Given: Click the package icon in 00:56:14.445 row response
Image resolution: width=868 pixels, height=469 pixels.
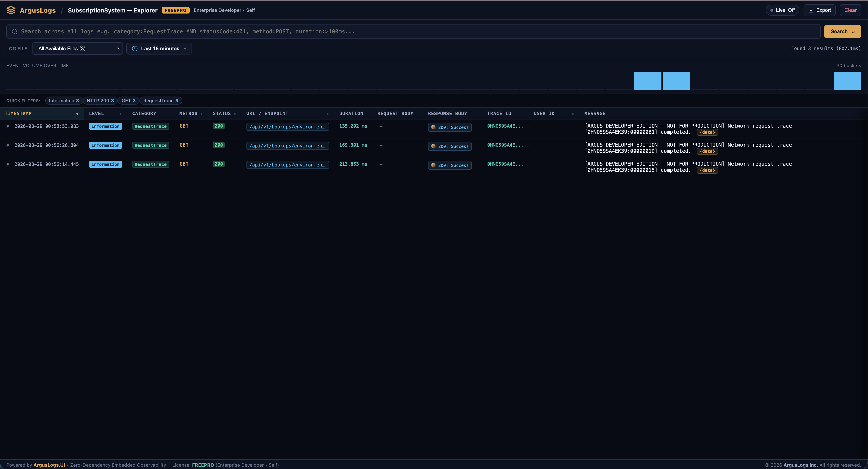Looking at the screenshot, I should click(x=433, y=165).
